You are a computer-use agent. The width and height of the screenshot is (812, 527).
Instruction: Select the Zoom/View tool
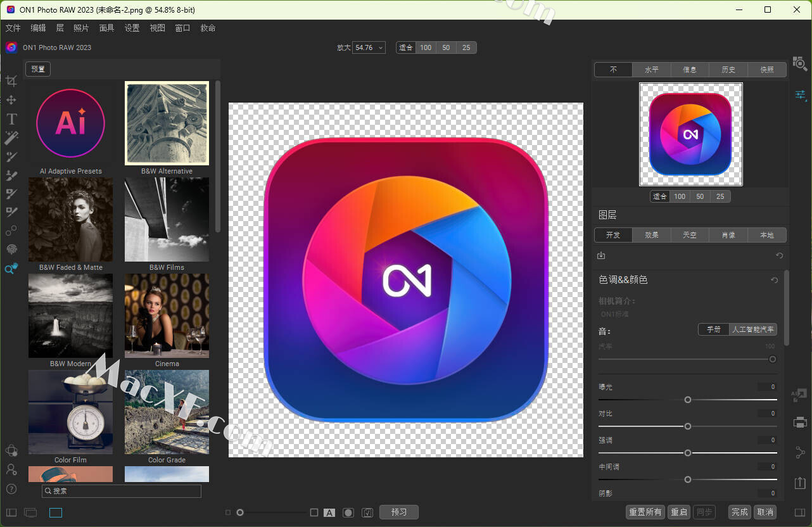11,269
